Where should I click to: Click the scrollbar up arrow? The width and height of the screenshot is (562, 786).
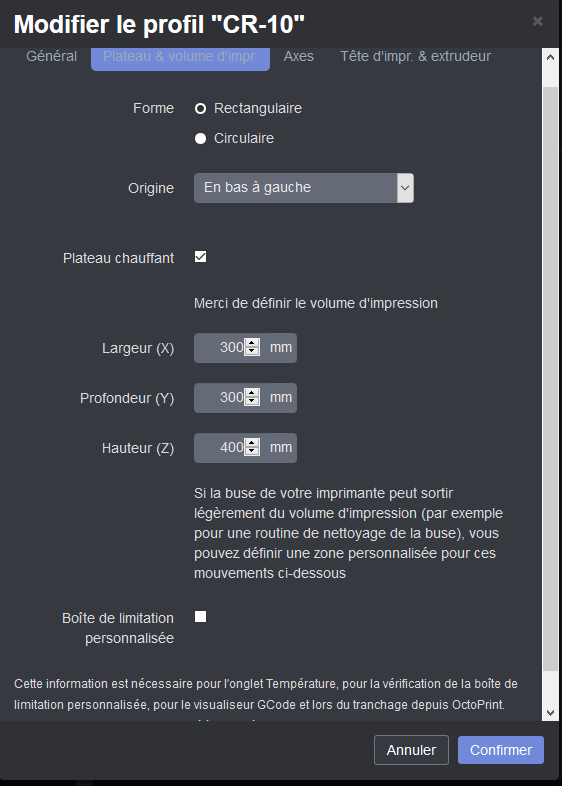pyautogui.click(x=550, y=57)
